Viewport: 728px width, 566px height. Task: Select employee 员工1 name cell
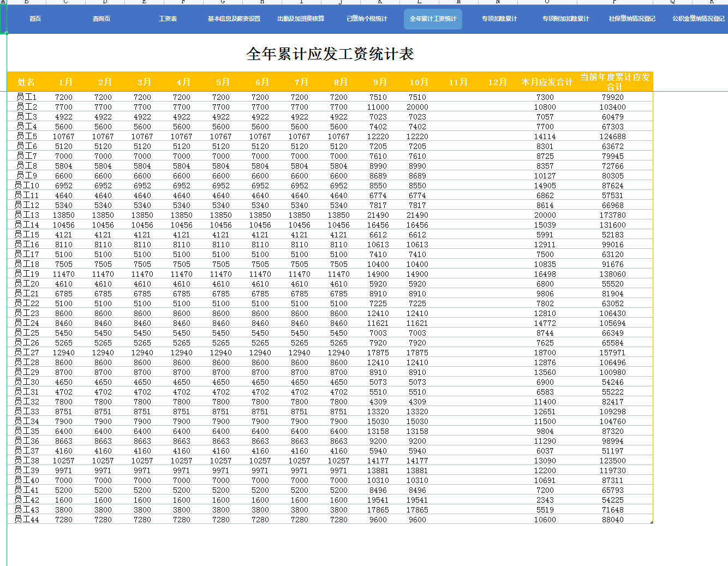click(26, 97)
